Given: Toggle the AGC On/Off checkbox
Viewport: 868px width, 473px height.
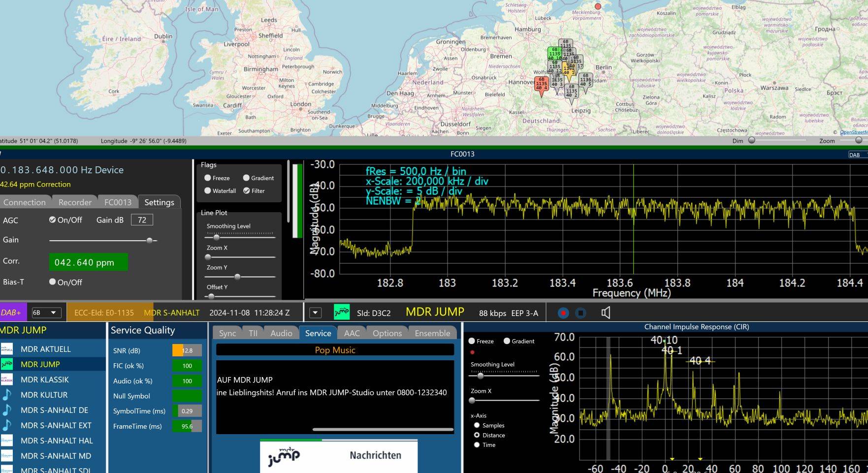Looking at the screenshot, I should coord(52,220).
